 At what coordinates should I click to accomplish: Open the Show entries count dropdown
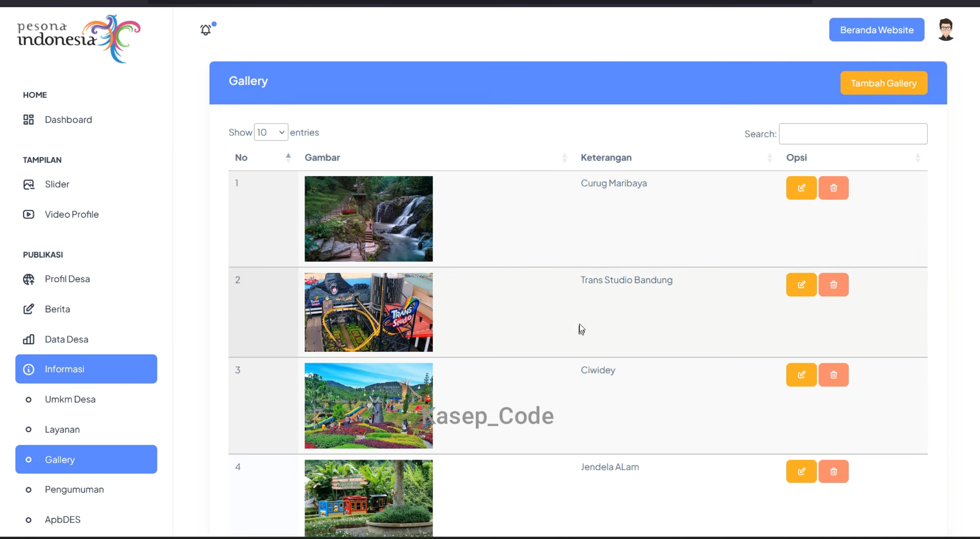click(271, 132)
